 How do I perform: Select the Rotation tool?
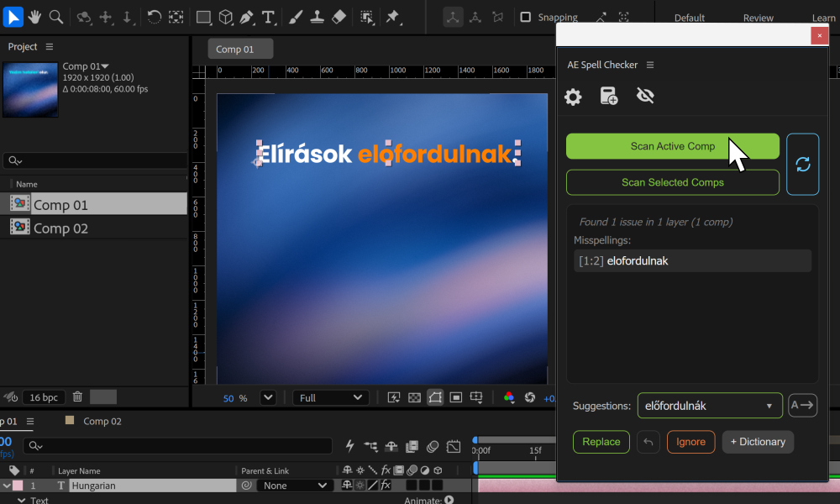point(155,17)
